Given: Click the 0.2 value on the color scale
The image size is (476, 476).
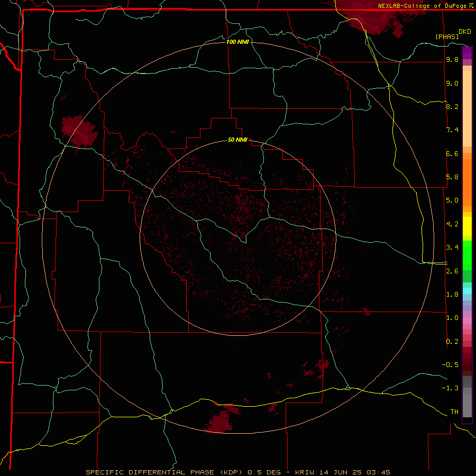Looking at the screenshot, I should (452, 342).
